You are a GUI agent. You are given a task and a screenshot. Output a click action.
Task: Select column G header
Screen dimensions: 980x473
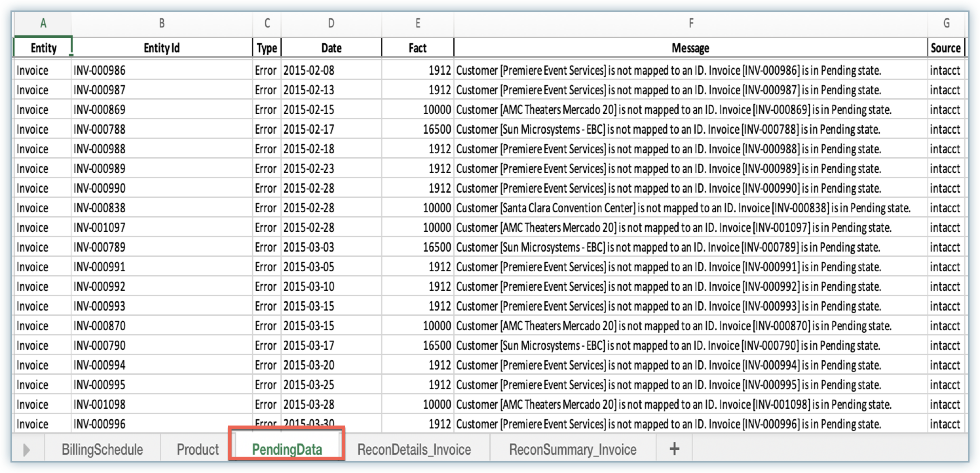pyautogui.click(x=946, y=24)
